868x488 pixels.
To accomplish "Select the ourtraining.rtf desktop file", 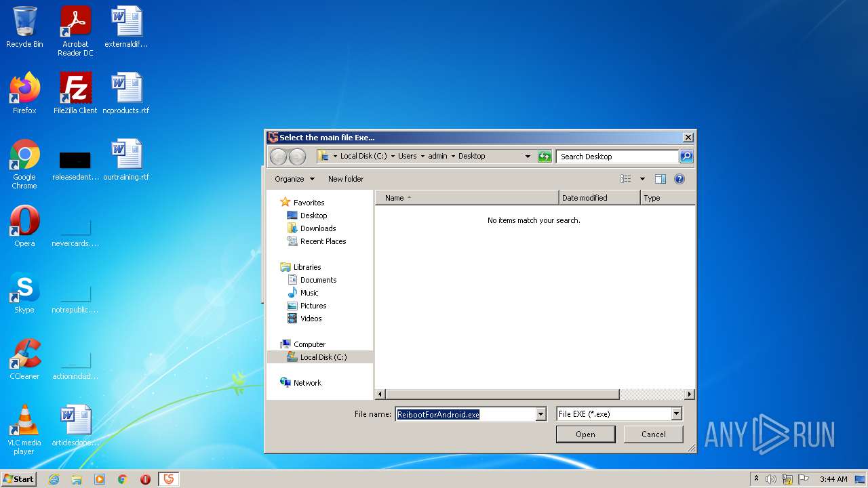I will tap(126, 159).
